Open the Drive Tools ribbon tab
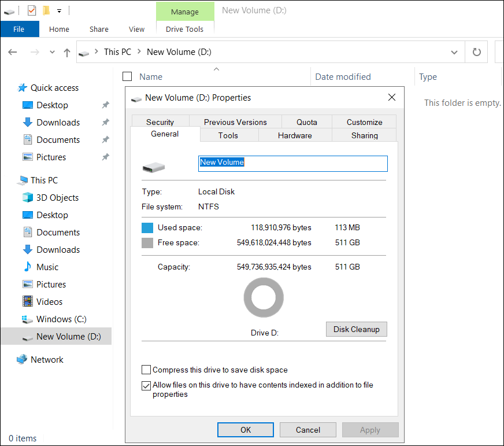 (185, 28)
